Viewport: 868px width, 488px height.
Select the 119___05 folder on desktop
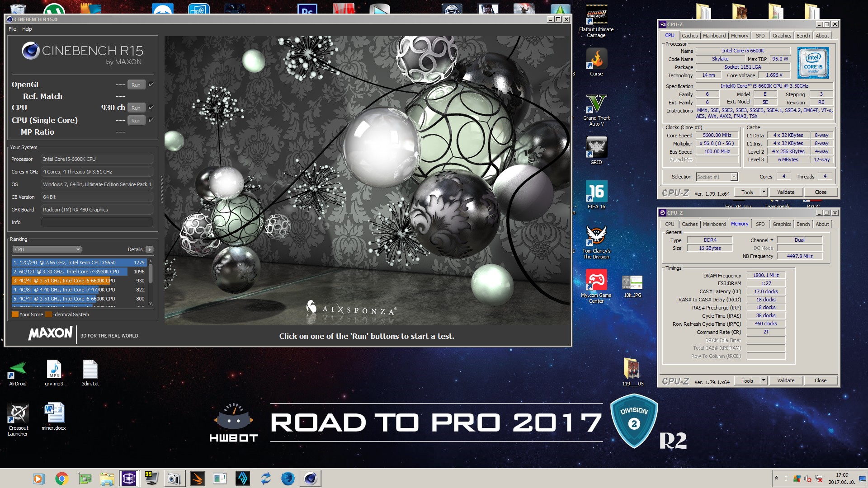point(632,372)
